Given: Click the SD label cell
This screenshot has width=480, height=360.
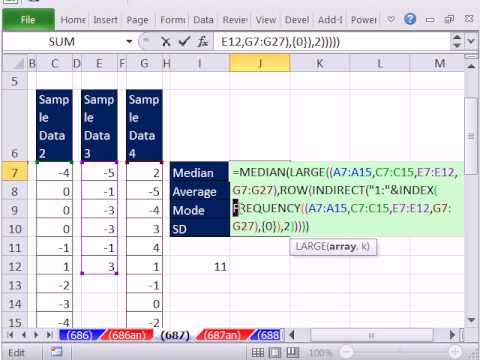Looking at the screenshot, I should tap(199, 229).
